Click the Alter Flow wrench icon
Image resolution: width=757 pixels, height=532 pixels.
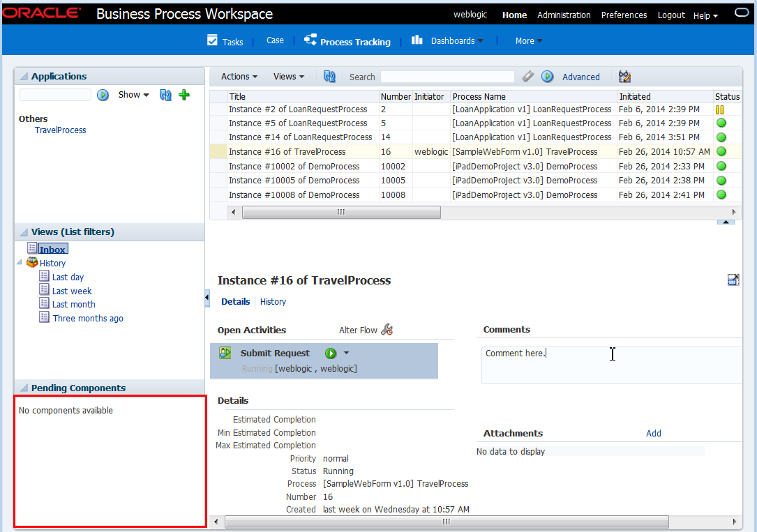[x=387, y=330]
